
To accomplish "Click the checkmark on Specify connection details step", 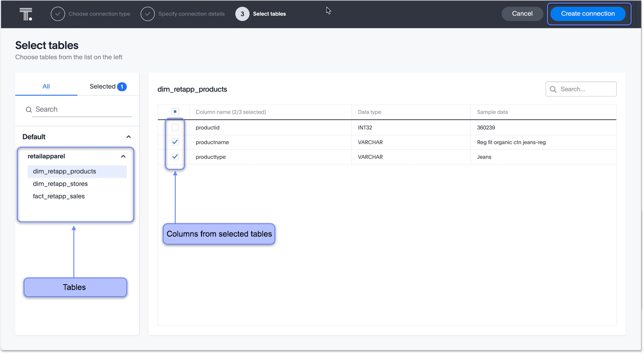I will click(x=148, y=14).
